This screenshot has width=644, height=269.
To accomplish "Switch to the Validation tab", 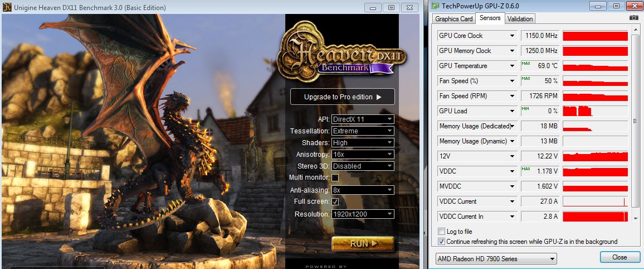I will point(520,19).
